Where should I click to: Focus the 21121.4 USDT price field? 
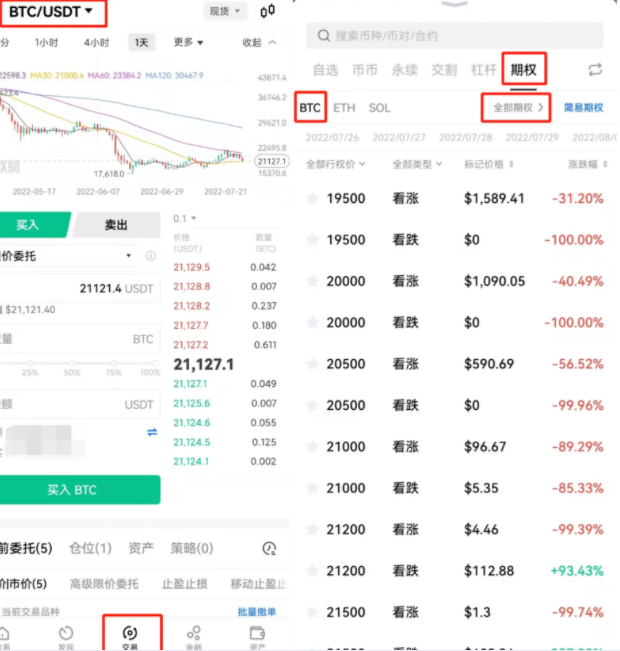click(x=80, y=288)
